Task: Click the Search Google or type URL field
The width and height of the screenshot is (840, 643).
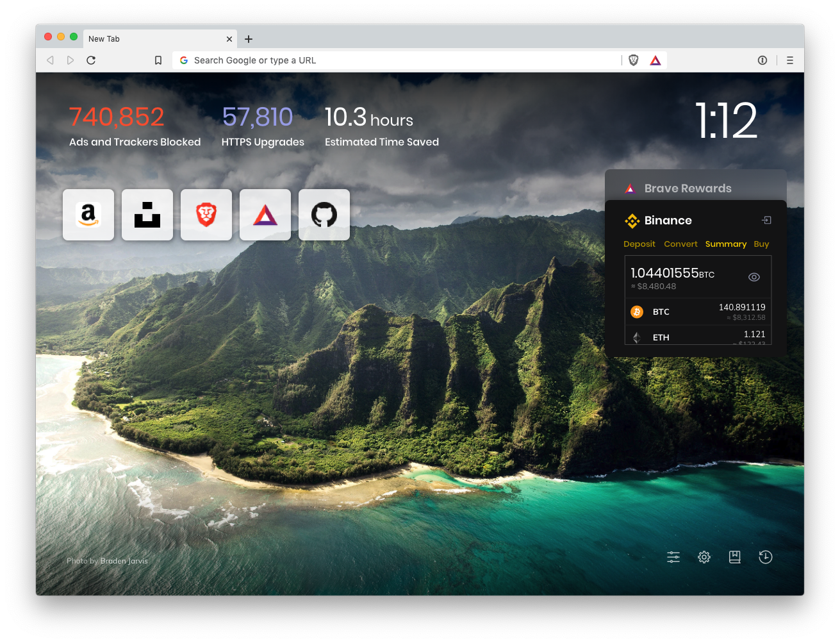Action: [397, 60]
